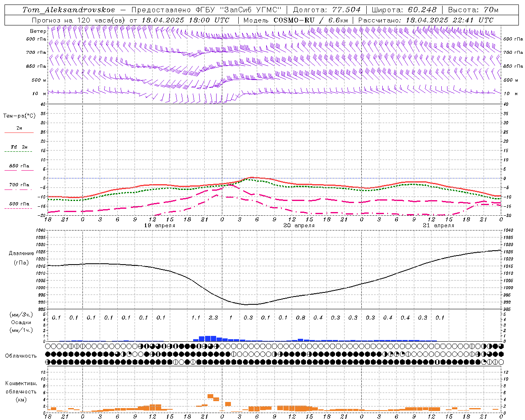The width and height of the screenshot is (525, 420).
Task: Click the tallest blue precipitation bar
Action: pyautogui.click(x=210, y=338)
